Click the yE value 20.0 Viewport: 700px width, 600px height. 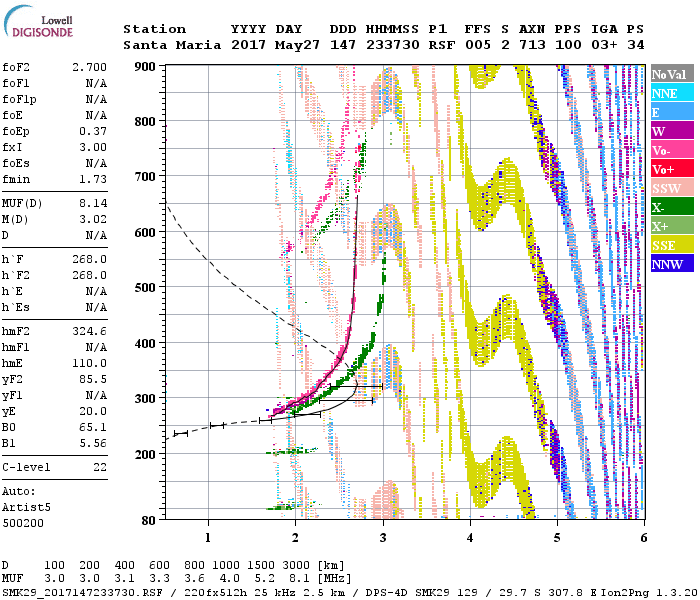tap(93, 412)
